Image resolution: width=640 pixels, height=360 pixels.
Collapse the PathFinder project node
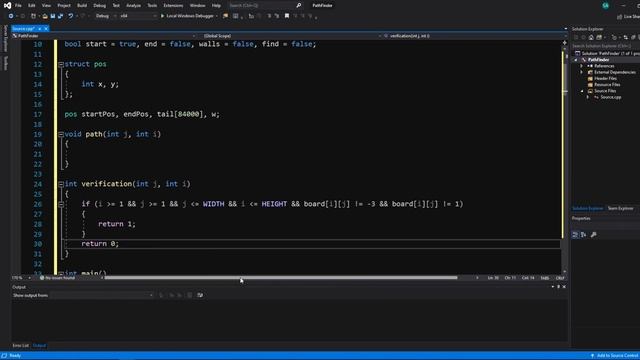(x=576, y=60)
